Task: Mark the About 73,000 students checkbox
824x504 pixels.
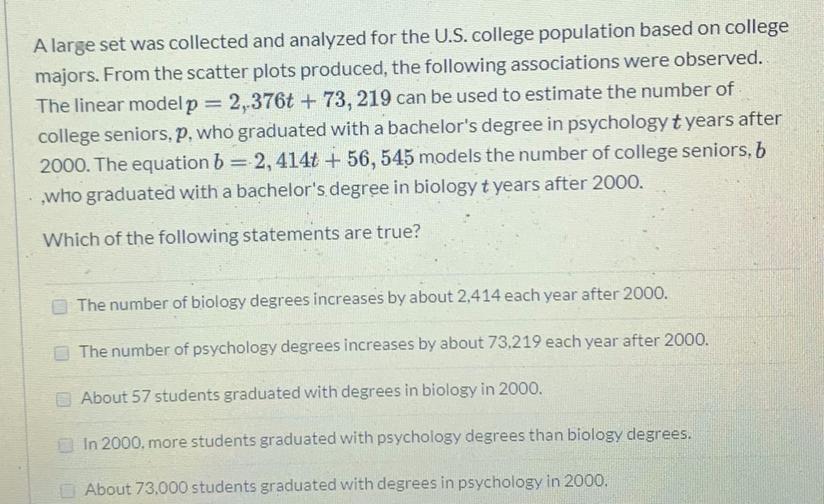Action: [x=67, y=491]
